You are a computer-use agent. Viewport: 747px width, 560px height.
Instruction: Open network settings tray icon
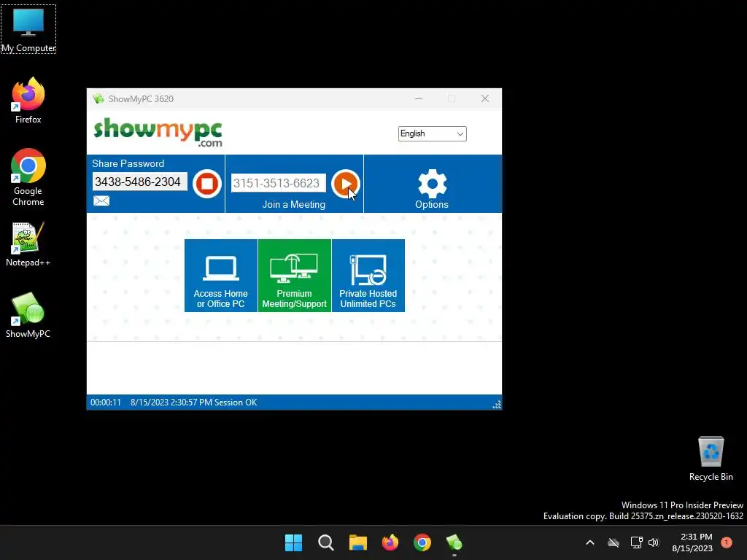tap(636, 542)
